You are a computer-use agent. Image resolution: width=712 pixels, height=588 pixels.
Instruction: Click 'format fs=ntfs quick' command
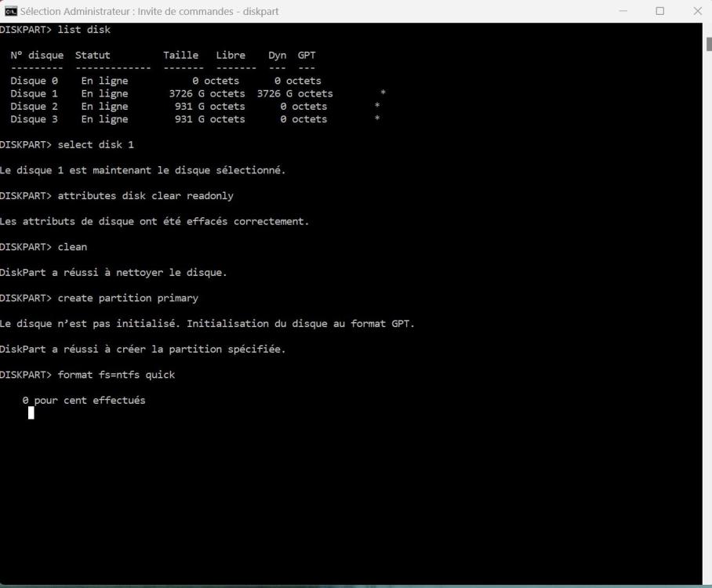(x=116, y=375)
